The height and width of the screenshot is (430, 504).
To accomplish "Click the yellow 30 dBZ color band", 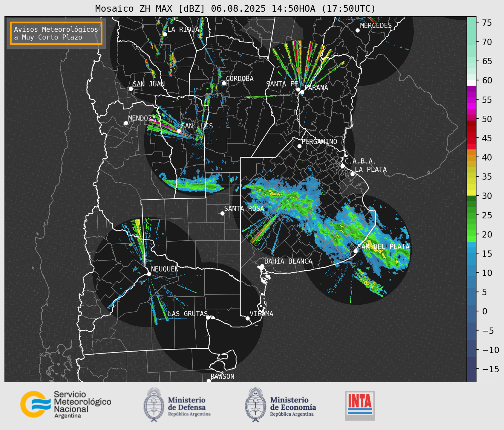I will [471, 193].
